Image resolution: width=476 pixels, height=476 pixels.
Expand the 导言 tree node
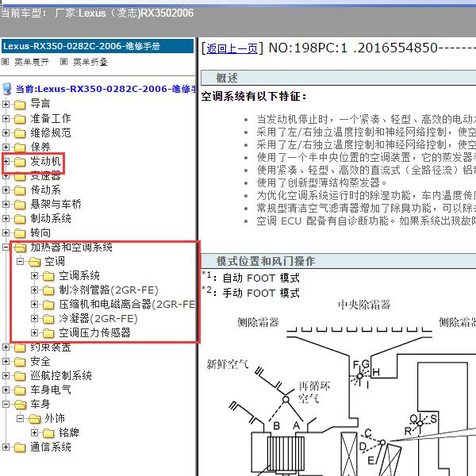[x=6, y=104]
